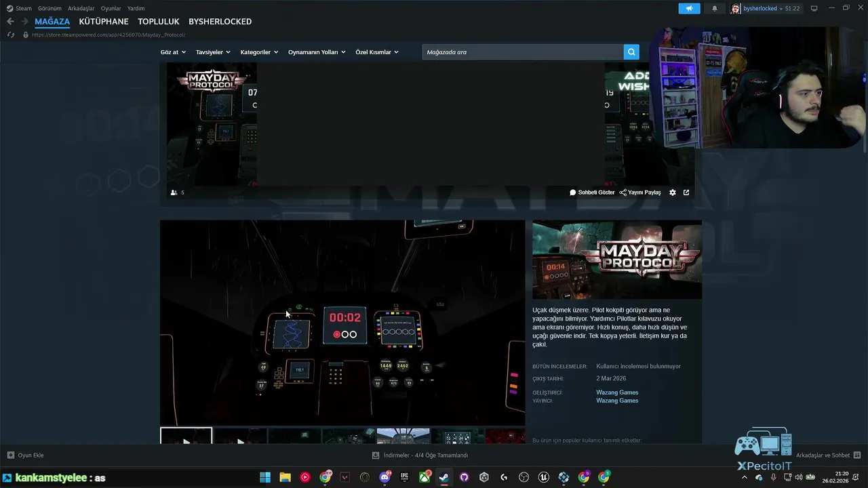The height and width of the screenshot is (488, 868).
Task: Open OBS Studio from taskbar
Action: (524, 477)
